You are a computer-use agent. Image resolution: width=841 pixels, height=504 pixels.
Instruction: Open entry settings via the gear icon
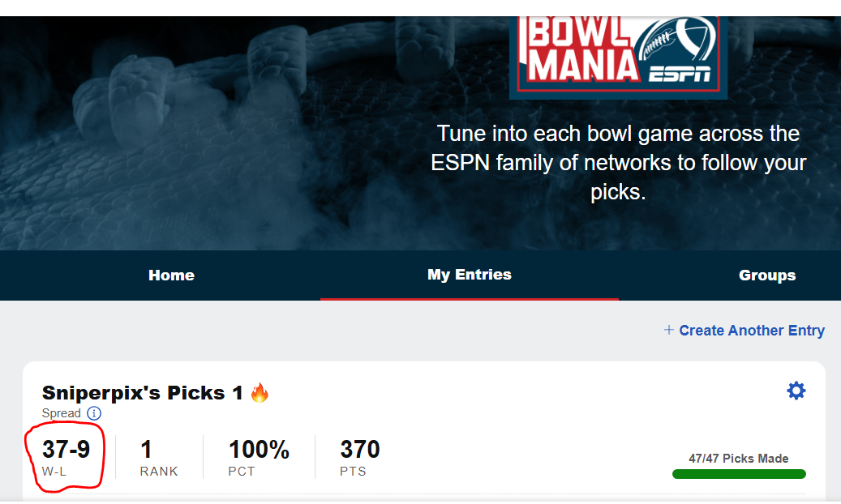click(x=796, y=391)
